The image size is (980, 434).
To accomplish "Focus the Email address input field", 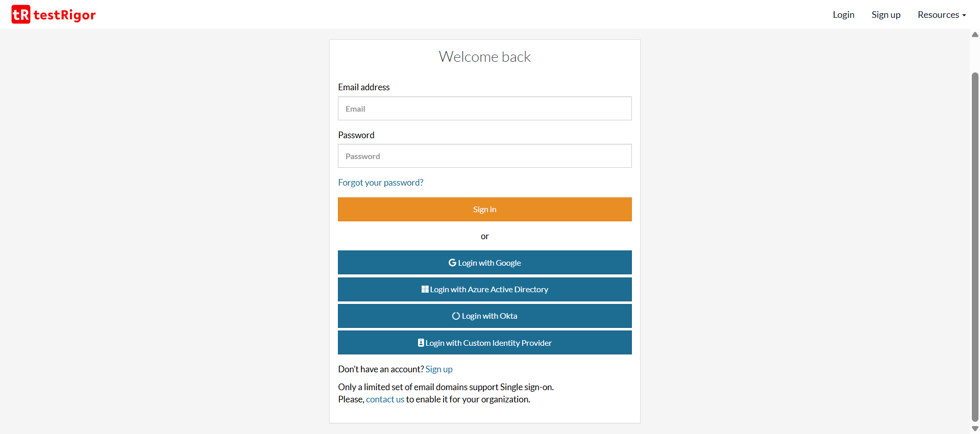I will point(484,108).
